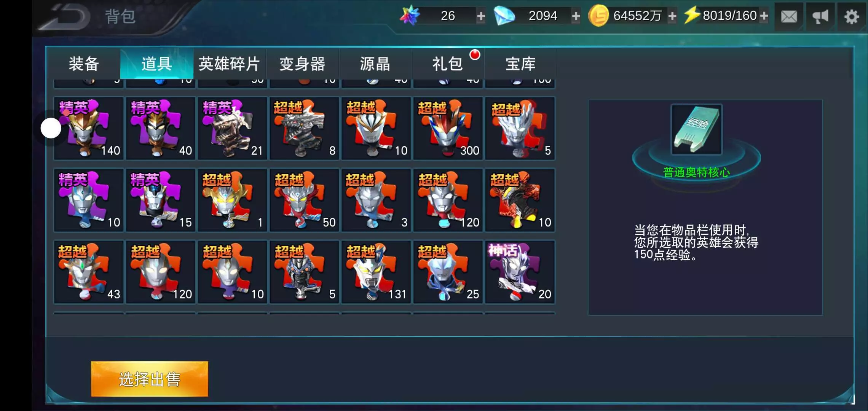Switch to the 英雄碎片 tab
The image size is (868, 411).
point(230,64)
